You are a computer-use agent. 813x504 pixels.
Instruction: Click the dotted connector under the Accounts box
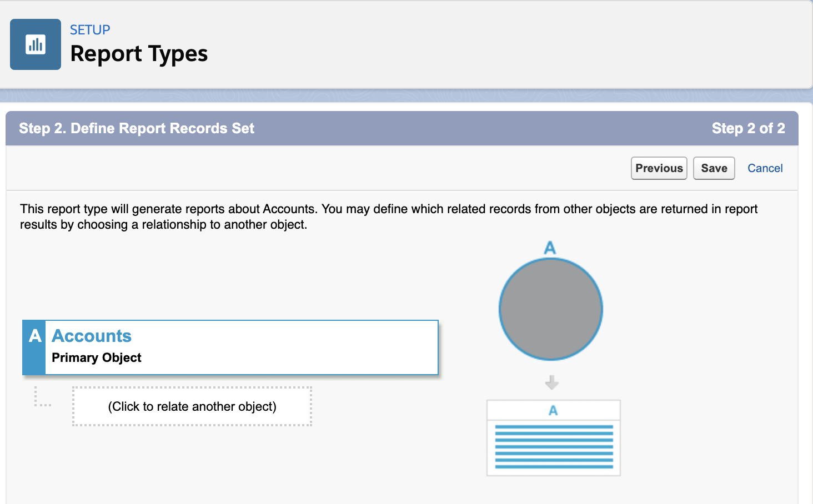tap(42, 397)
